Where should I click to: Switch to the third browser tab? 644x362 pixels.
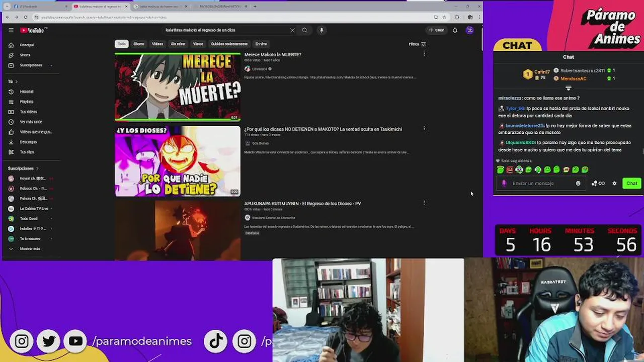tap(160, 7)
